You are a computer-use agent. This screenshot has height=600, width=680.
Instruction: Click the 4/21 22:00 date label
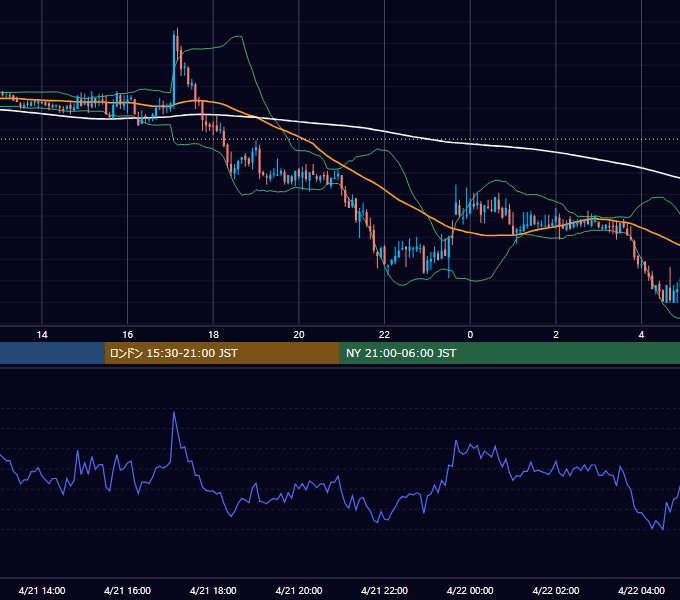click(384, 590)
